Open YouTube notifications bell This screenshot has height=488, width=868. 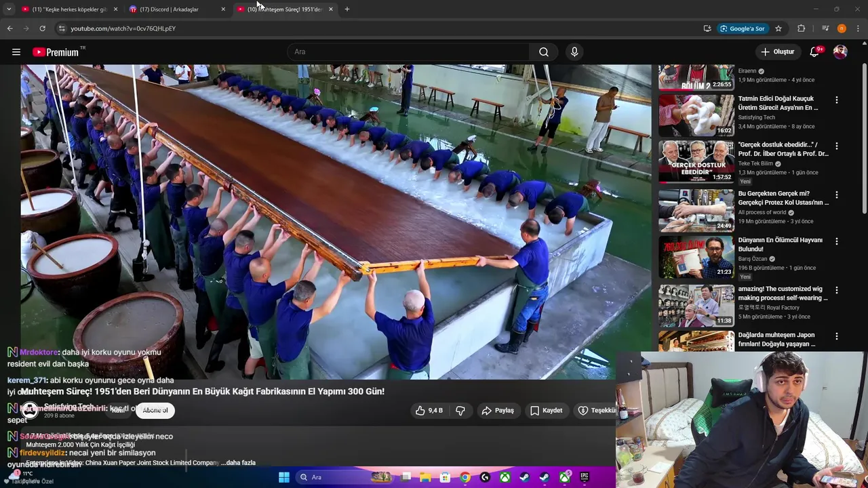pos(816,52)
